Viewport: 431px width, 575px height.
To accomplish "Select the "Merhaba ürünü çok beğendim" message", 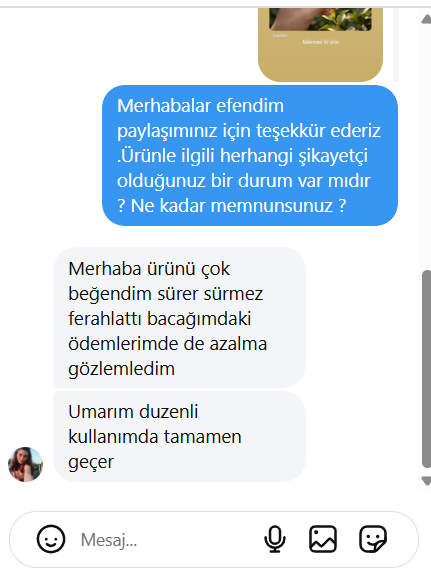I will [x=179, y=318].
